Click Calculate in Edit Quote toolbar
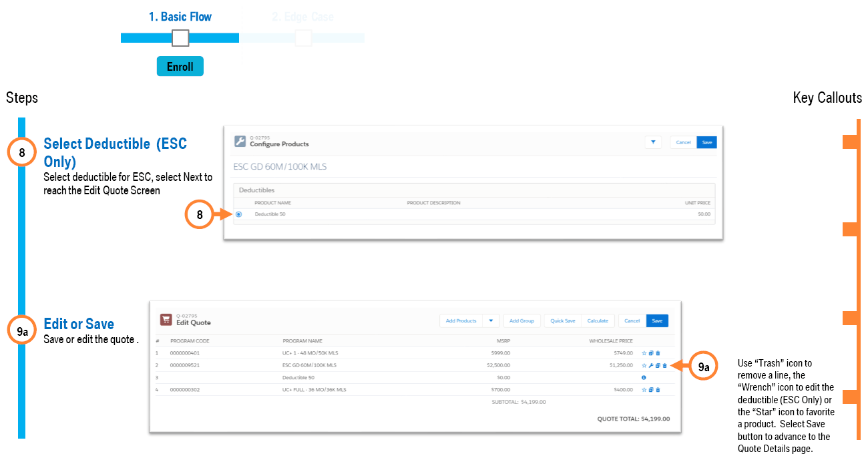The height and width of the screenshot is (460, 868). (598, 320)
